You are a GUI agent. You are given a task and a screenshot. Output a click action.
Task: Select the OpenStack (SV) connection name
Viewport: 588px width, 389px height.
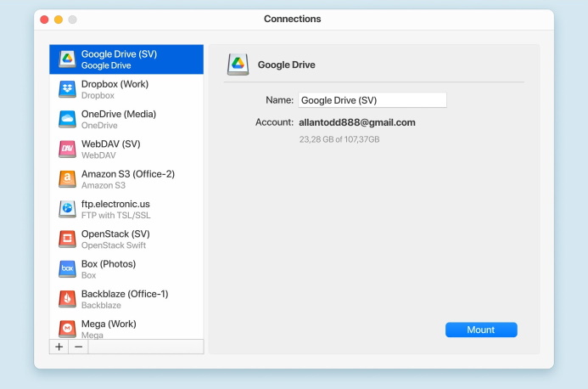(x=115, y=234)
